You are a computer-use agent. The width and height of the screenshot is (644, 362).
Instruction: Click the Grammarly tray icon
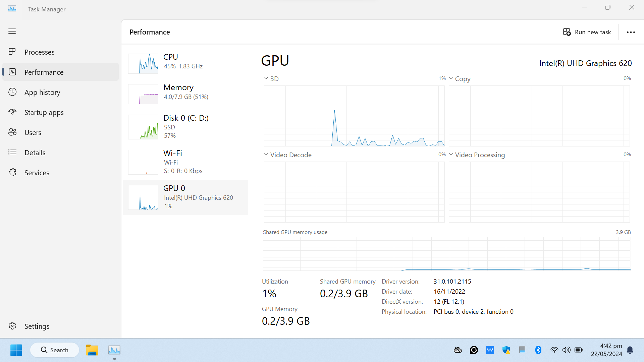click(x=474, y=350)
